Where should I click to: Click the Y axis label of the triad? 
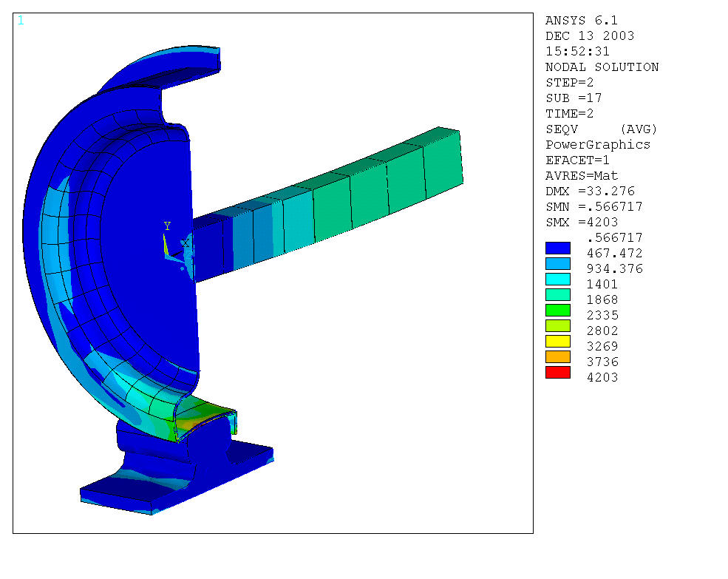pyautogui.click(x=167, y=226)
